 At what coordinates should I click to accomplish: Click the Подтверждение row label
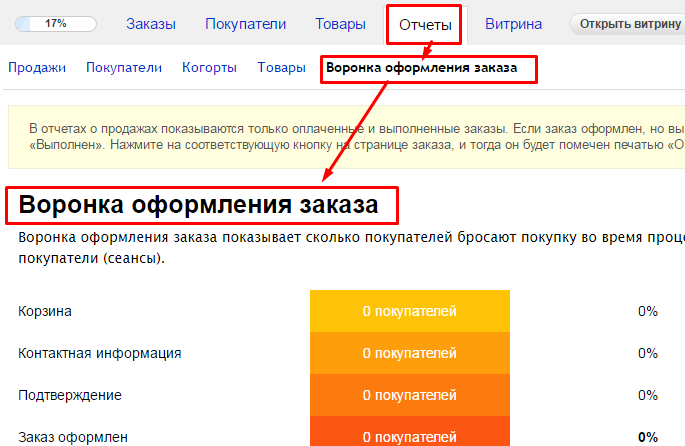click(x=70, y=395)
